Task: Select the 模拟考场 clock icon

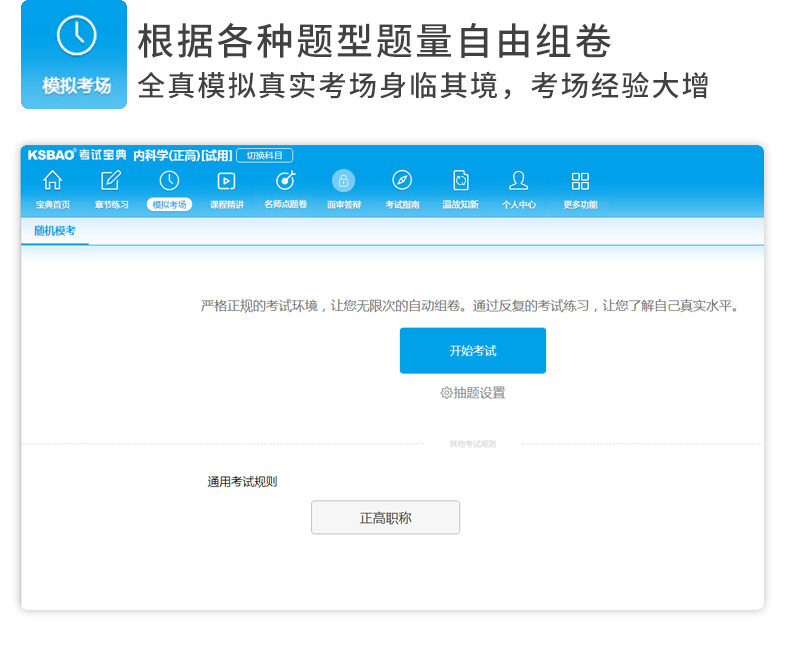Action: click(x=169, y=180)
